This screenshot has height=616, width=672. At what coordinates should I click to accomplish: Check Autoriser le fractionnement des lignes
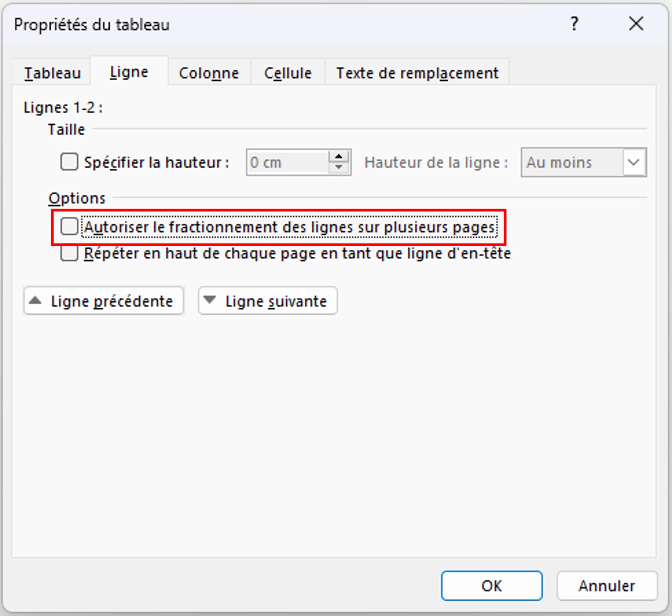(x=69, y=227)
